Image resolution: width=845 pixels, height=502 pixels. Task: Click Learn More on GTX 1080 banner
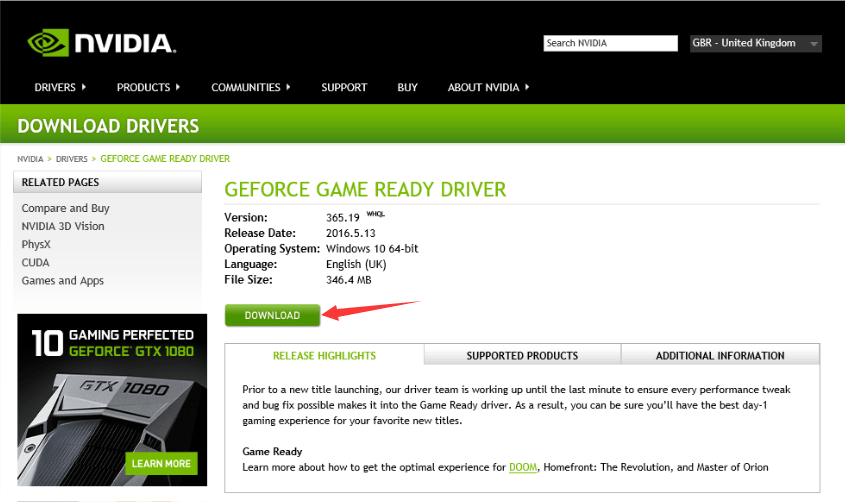pyautogui.click(x=162, y=463)
